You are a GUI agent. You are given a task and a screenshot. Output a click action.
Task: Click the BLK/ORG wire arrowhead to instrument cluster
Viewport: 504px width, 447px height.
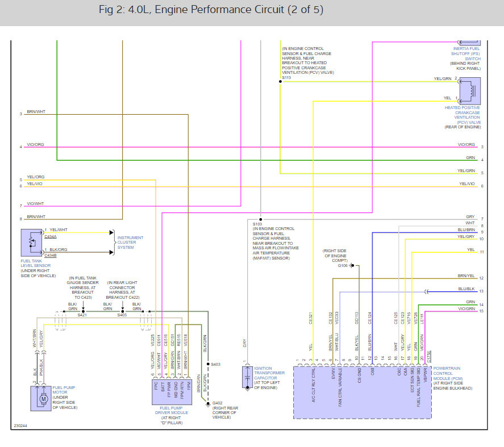[111, 252]
